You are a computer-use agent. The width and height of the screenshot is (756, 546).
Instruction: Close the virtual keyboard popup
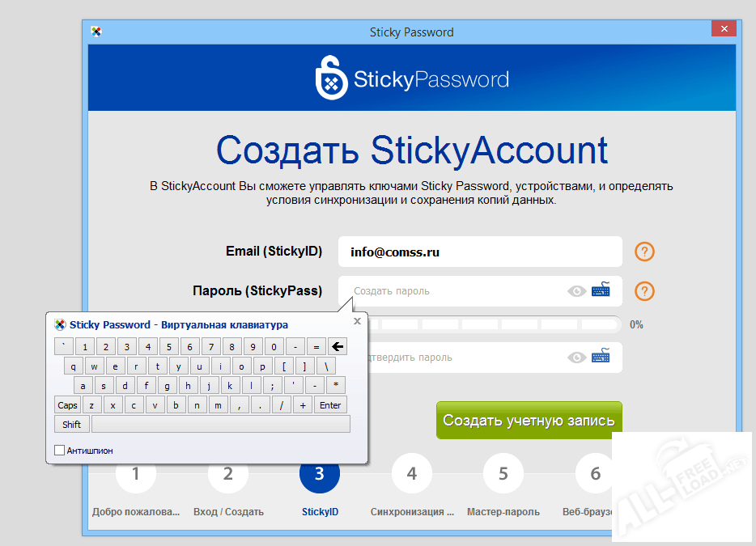(357, 321)
